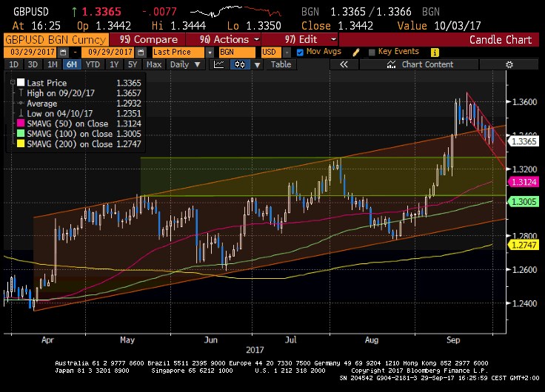
Task: Click the 1.3124 magenta axis label
Action: pos(524,182)
